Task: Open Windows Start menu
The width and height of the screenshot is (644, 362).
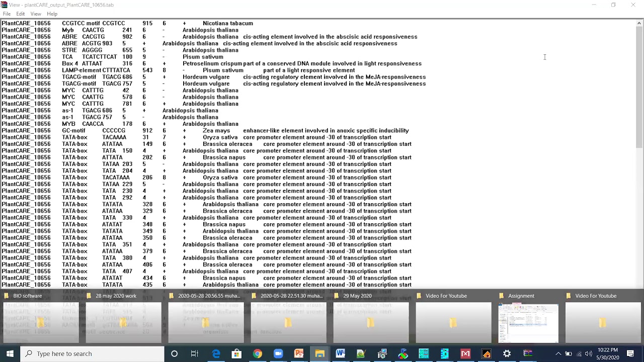Action: coord(10,354)
